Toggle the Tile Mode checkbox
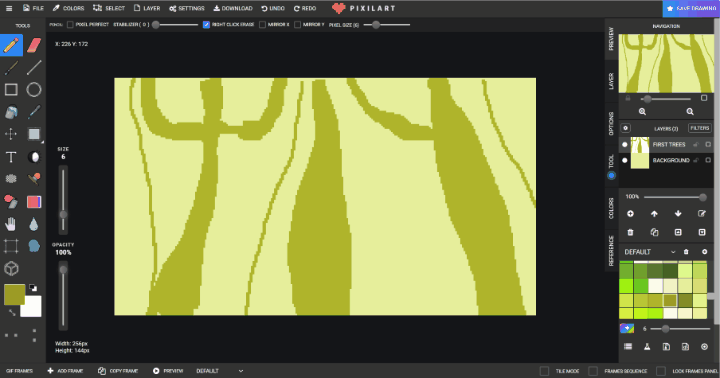Viewport: 720px width, 378px height. (544, 371)
